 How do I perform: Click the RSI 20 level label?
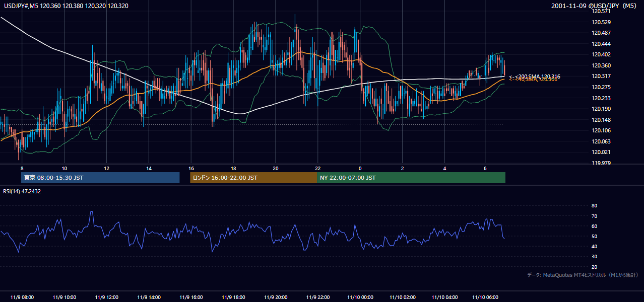tap(595, 267)
